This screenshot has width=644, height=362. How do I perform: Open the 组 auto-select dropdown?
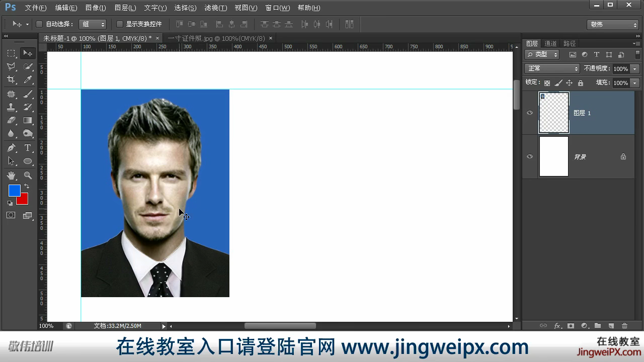(x=93, y=24)
